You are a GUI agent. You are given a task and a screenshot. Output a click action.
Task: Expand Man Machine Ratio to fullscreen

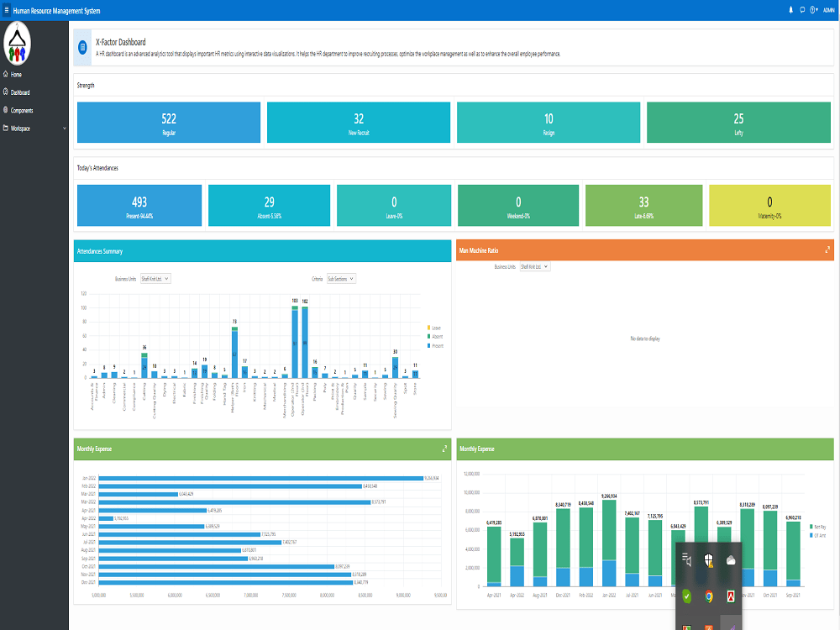(x=827, y=249)
